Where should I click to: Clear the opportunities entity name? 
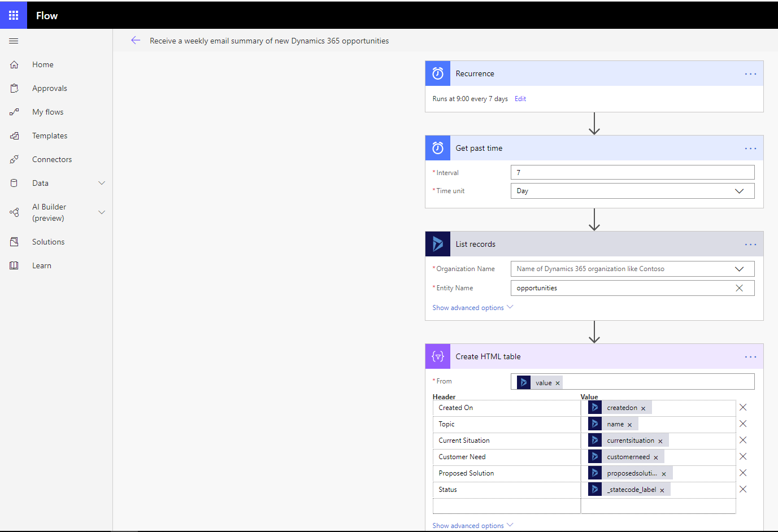tap(739, 288)
